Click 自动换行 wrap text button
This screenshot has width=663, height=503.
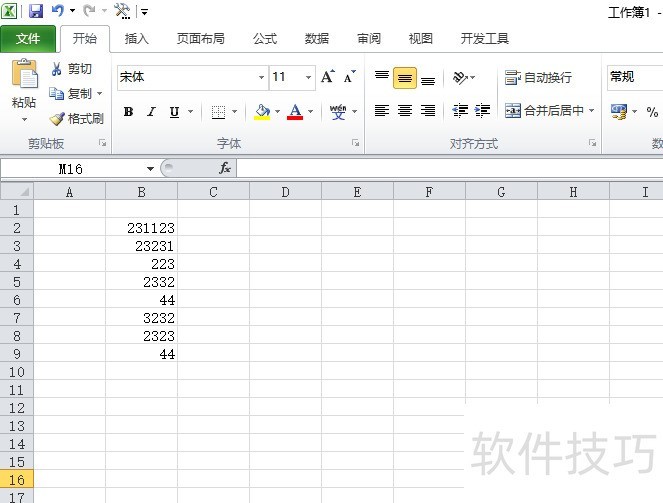click(538, 77)
